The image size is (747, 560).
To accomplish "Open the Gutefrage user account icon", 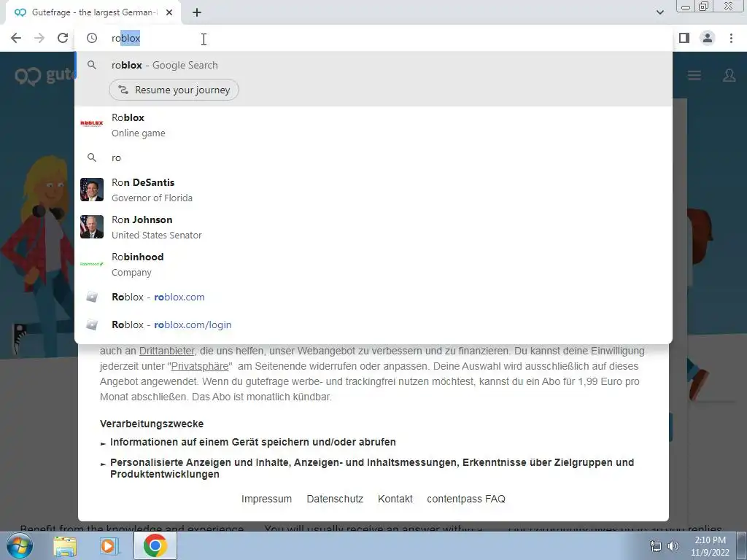I will [729, 75].
